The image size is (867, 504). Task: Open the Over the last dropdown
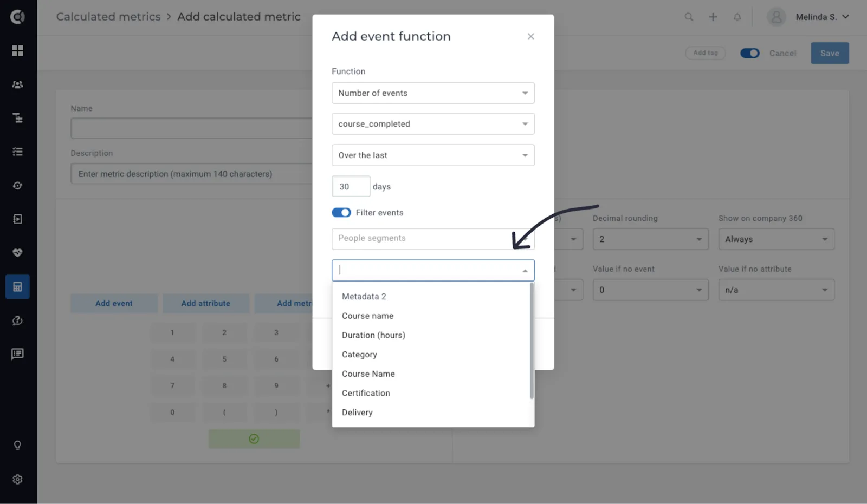click(433, 155)
